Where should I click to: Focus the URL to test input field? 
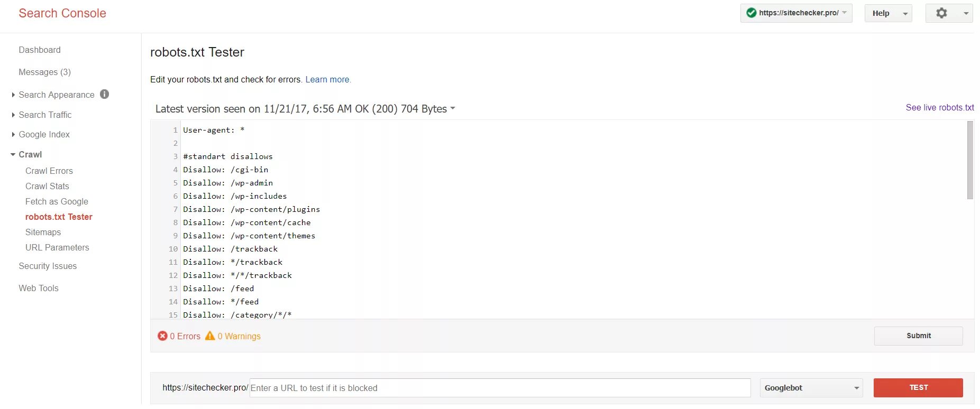(x=500, y=388)
